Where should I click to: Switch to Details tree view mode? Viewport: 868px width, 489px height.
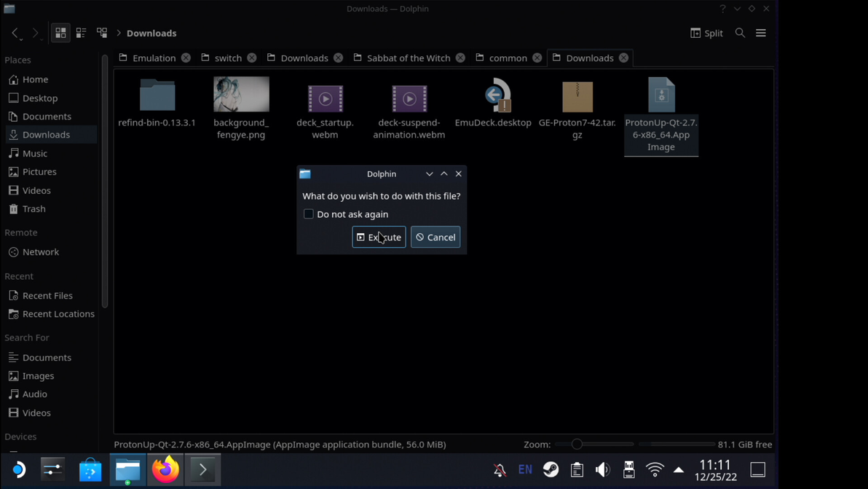pos(102,34)
